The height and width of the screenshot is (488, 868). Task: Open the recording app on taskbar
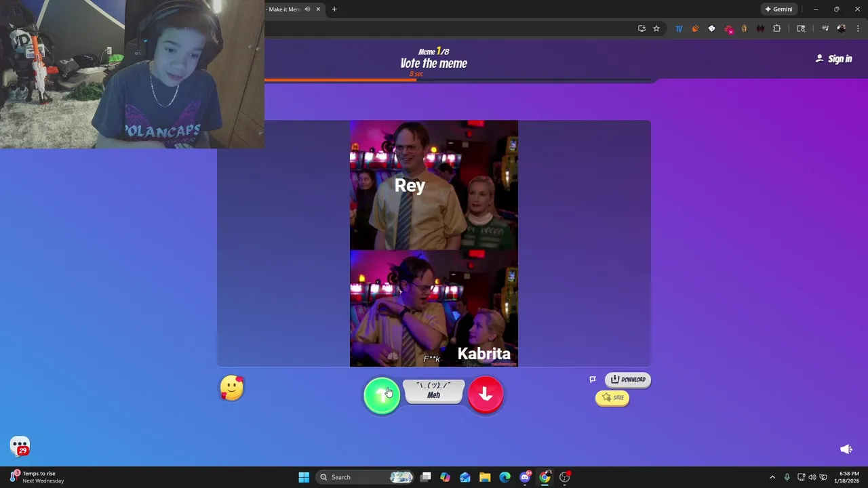(565, 477)
